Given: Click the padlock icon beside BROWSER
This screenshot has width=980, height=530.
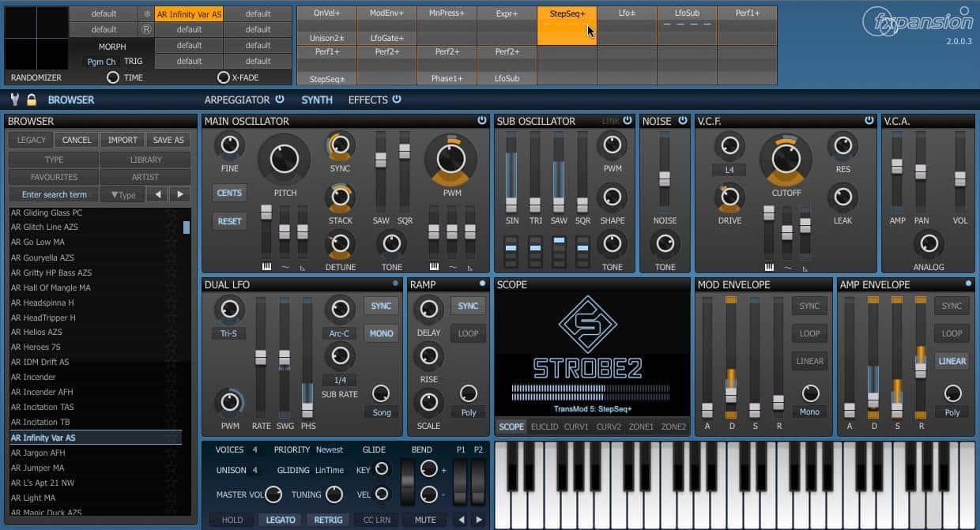Looking at the screenshot, I should tap(32, 100).
